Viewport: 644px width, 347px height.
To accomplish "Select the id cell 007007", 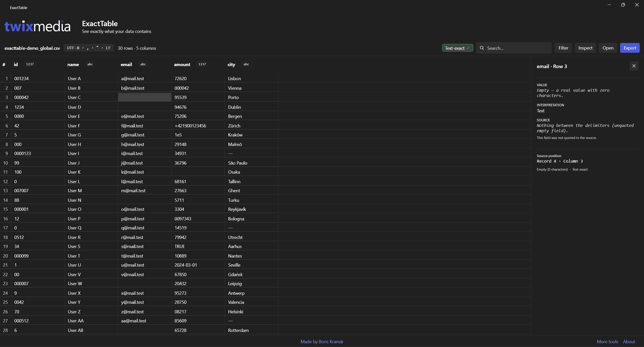I will (38, 190).
